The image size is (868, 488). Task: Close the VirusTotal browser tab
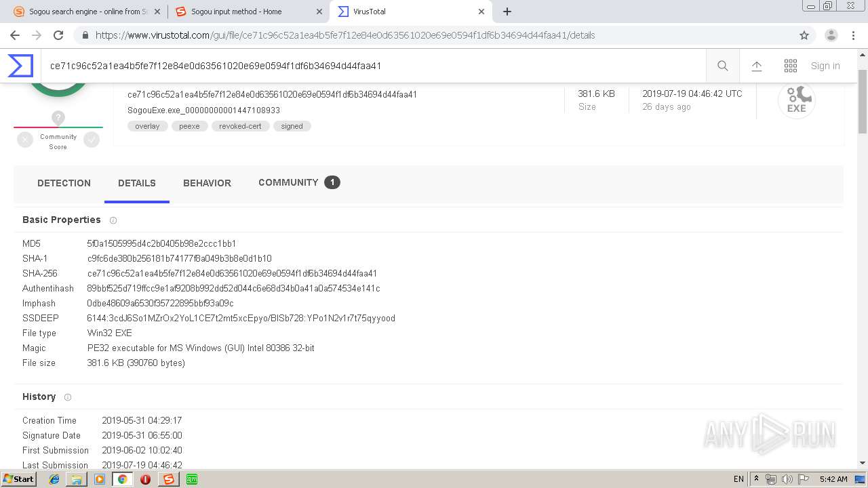click(481, 12)
